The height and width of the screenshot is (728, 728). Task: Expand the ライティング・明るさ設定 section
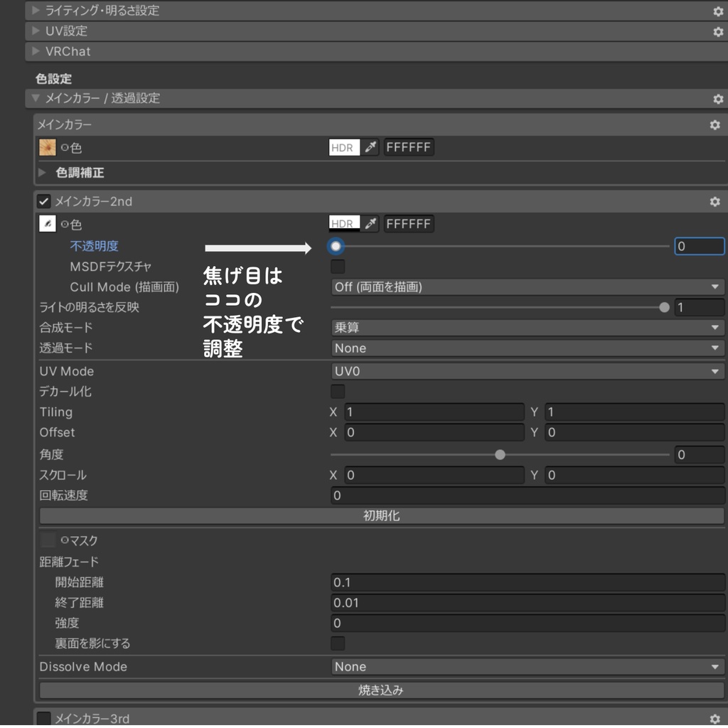[36, 10]
